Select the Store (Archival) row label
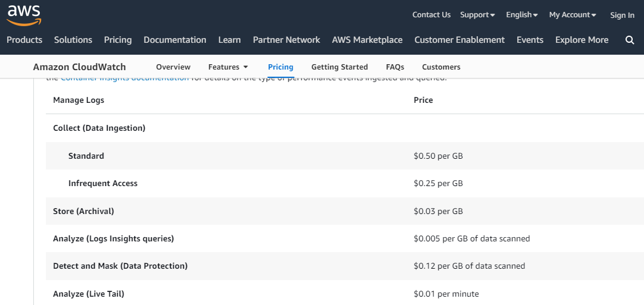 pyautogui.click(x=83, y=212)
